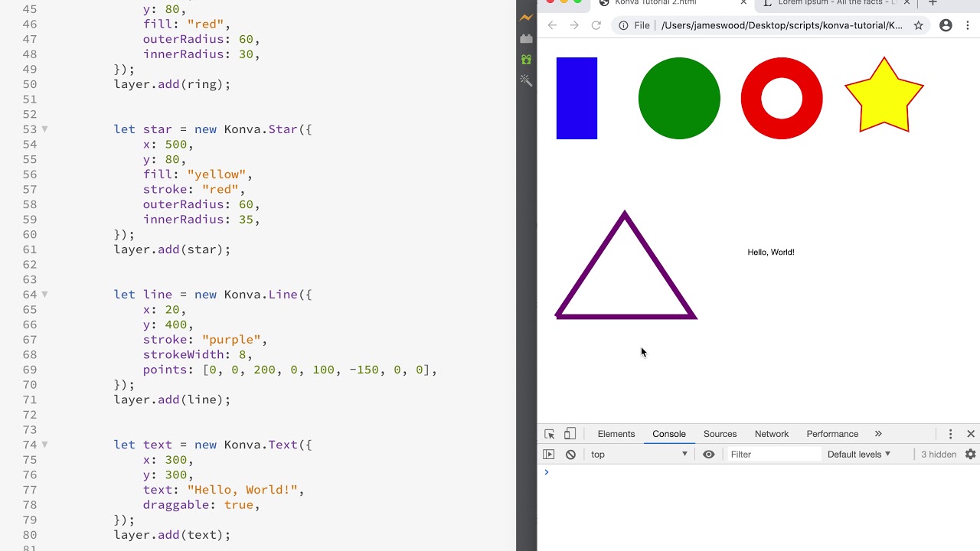Viewport: 980px width, 551px height.
Task: Click the yellow star shape
Action: (884, 98)
